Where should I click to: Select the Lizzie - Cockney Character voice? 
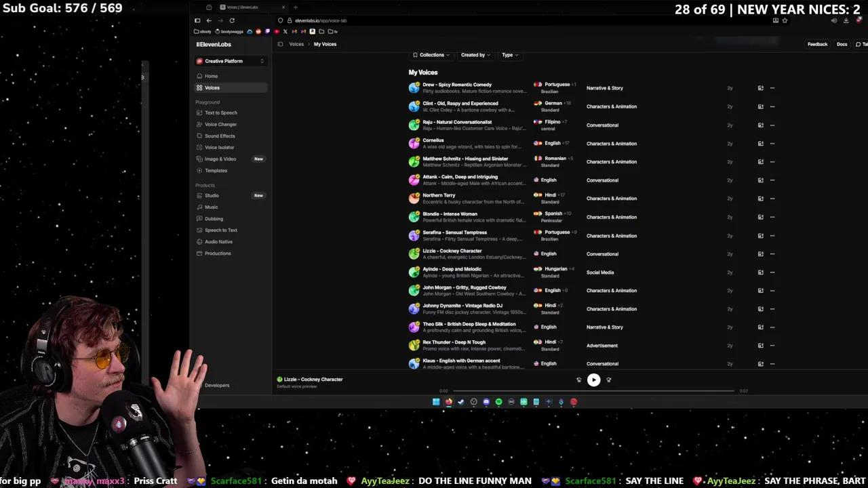tap(452, 251)
